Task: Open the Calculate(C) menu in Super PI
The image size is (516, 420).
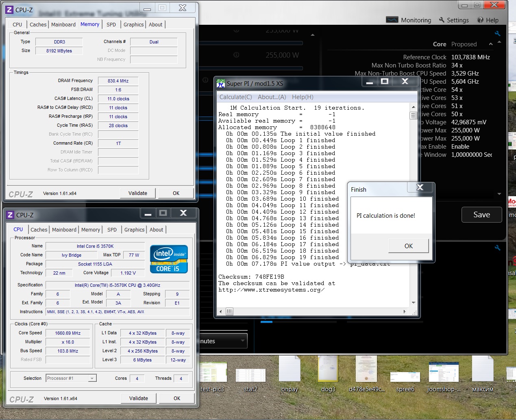Action: coord(236,97)
